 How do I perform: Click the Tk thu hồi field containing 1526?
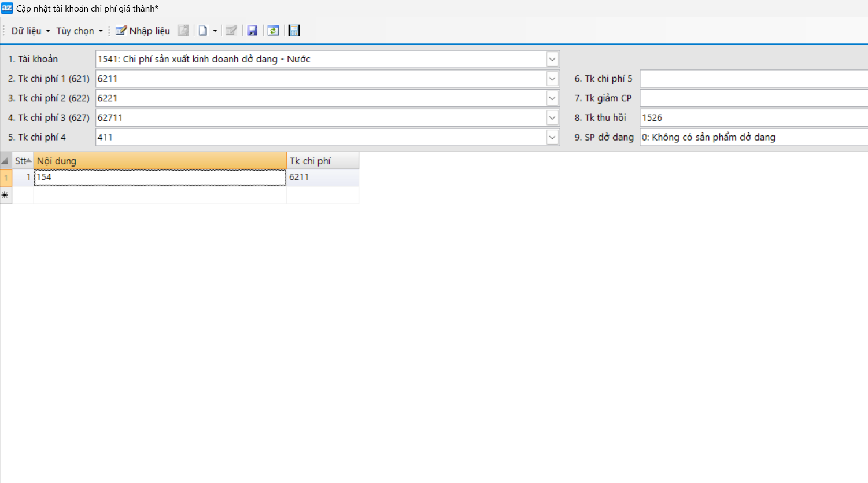(x=752, y=117)
